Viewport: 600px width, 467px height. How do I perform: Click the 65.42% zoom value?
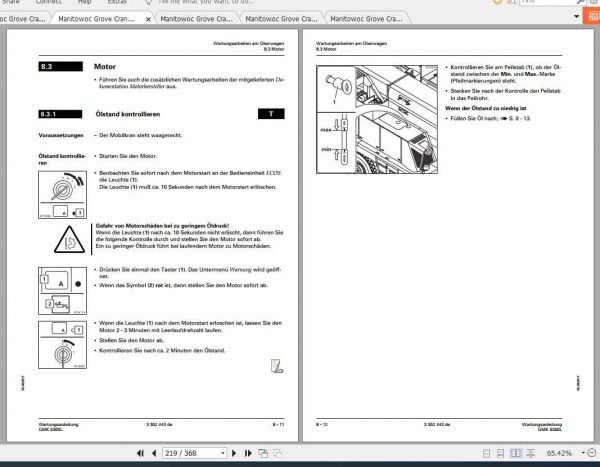559,453
